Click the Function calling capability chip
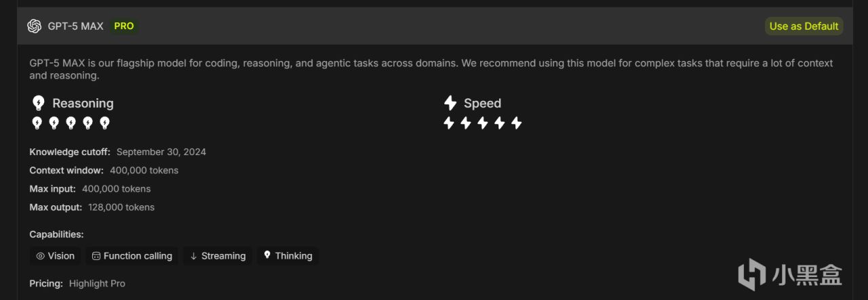868x300 pixels. coord(132,256)
